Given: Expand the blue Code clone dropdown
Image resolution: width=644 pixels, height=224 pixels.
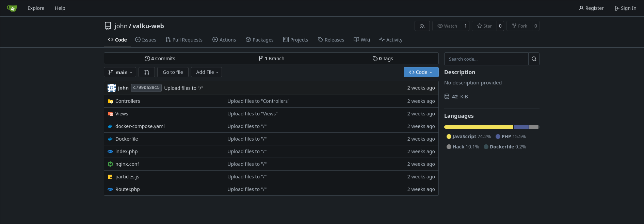Looking at the screenshot, I should coord(421,72).
